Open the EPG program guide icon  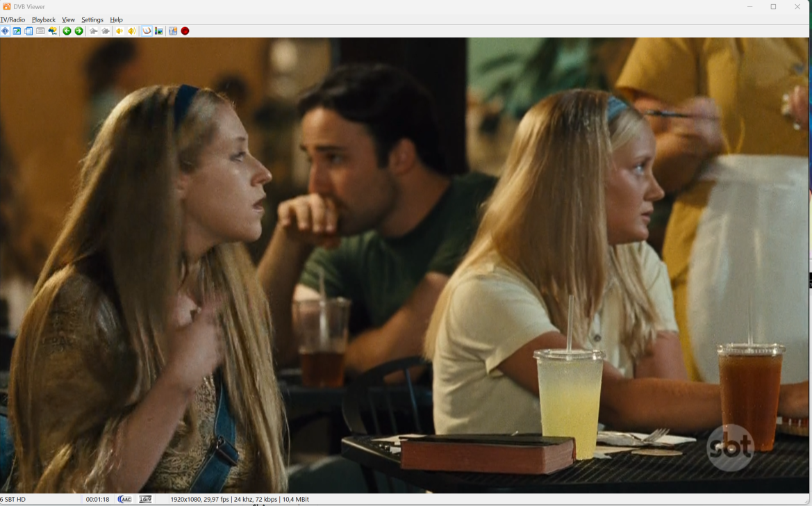(52, 31)
